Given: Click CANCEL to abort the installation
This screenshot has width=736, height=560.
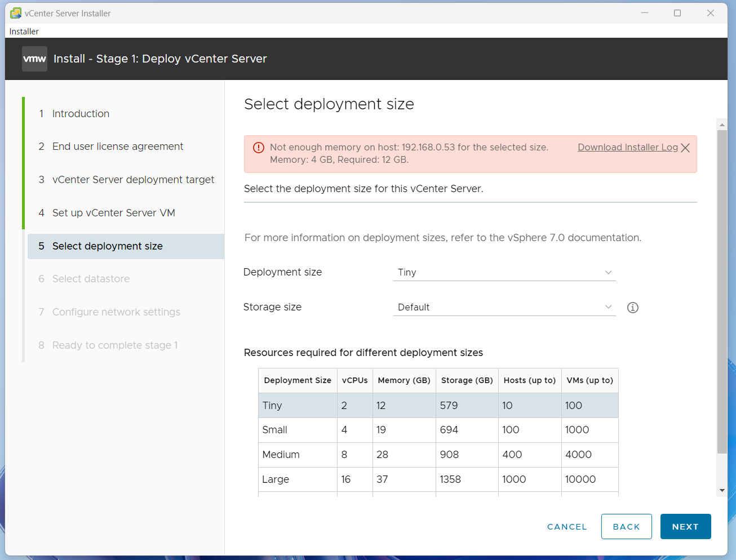Looking at the screenshot, I should (x=567, y=527).
